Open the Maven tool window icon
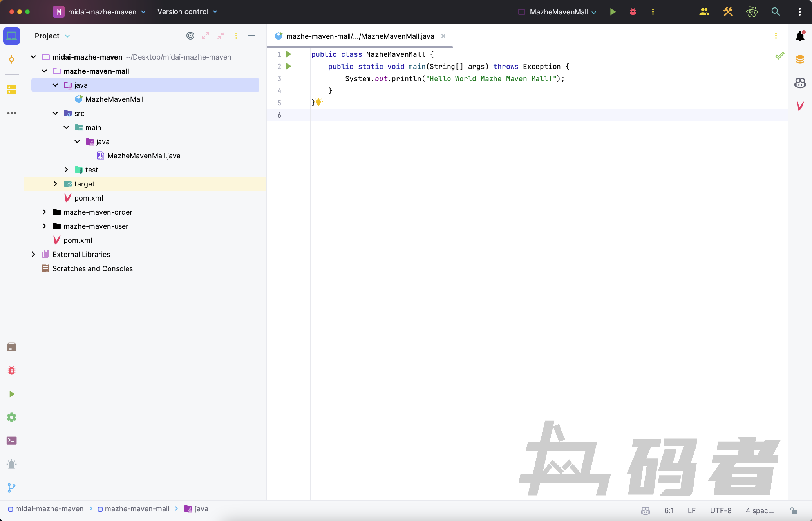The image size is (812, 521). (x=800, y=106)
